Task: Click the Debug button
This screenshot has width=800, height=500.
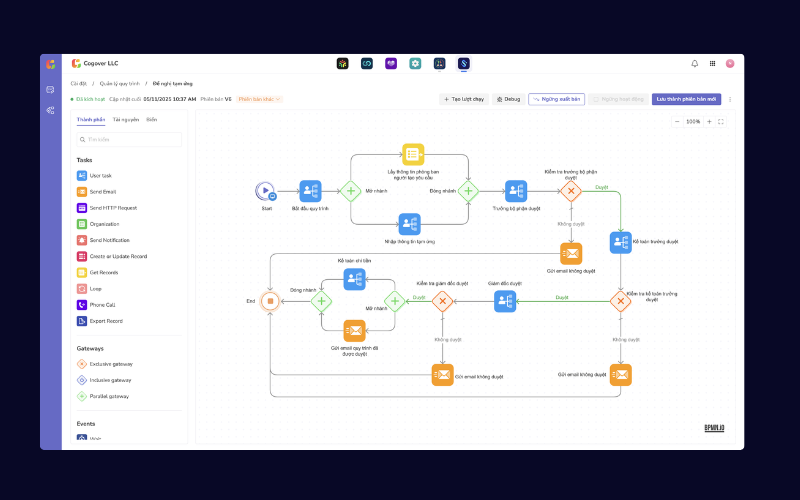Action: (509, 99)
